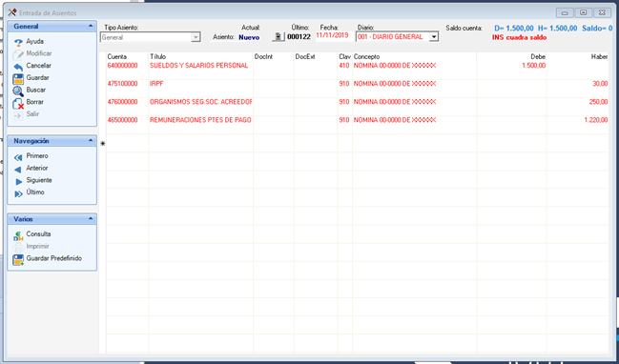Click the Haber amount 30,00
This screenshot has height=364, width=619.
click(600, 84)
